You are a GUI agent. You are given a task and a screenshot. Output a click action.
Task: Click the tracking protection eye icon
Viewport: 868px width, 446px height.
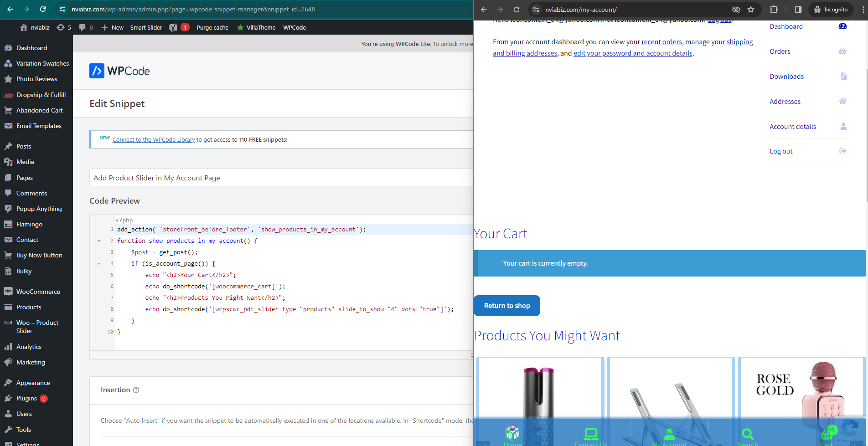point(736,10)
